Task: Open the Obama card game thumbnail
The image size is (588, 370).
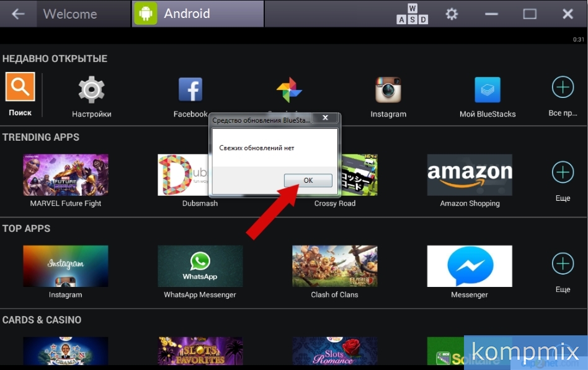Action: (x=66, y=351)
